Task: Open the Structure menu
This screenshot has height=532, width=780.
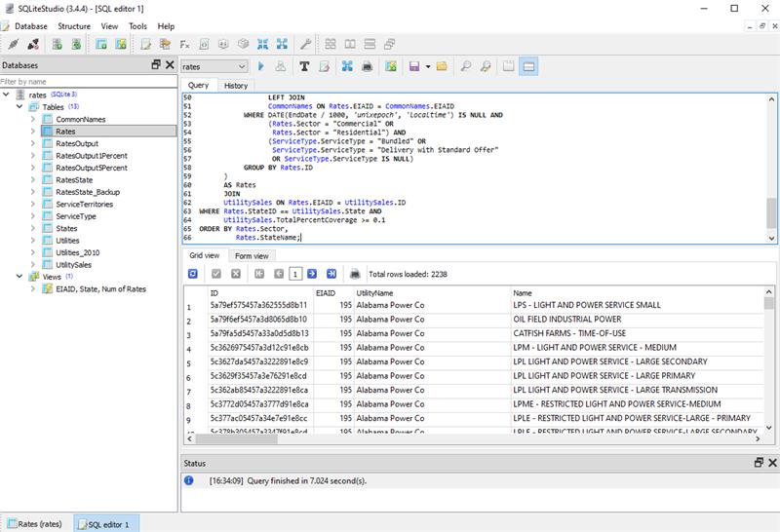Action: point(73,26)
